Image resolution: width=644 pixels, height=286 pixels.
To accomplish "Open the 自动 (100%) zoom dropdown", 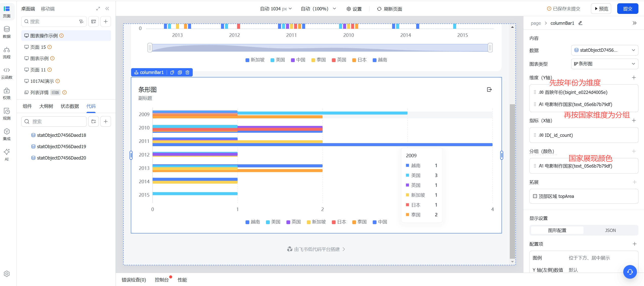I will point(318,9).
